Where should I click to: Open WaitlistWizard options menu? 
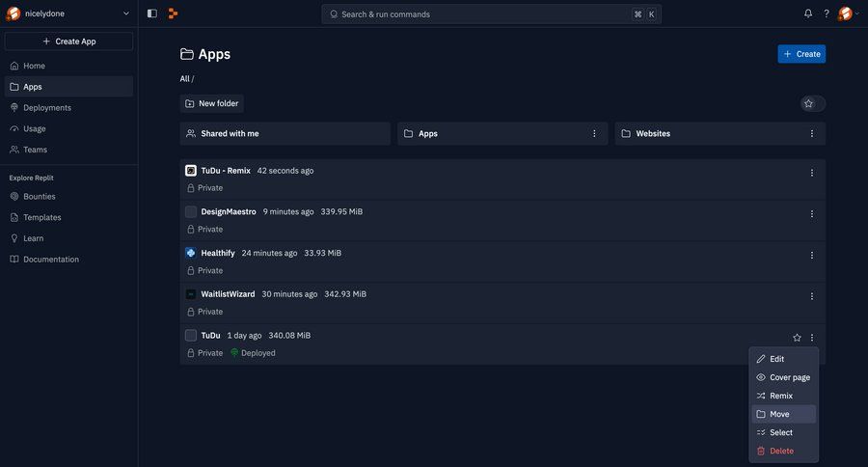811,296
